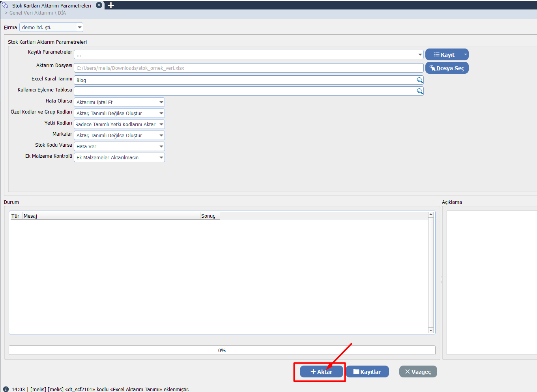Open a new tab with the plus icon

tap(111, 6)
